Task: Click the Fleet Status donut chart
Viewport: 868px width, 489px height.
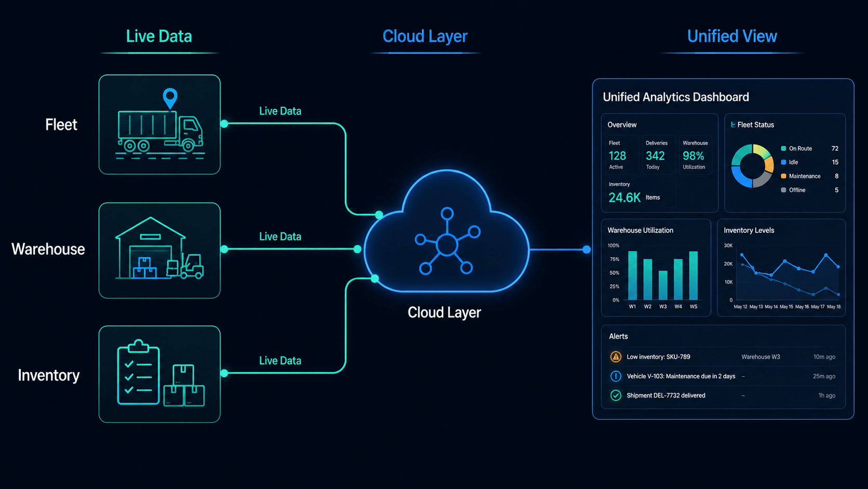Action: (x=752, y=166)
